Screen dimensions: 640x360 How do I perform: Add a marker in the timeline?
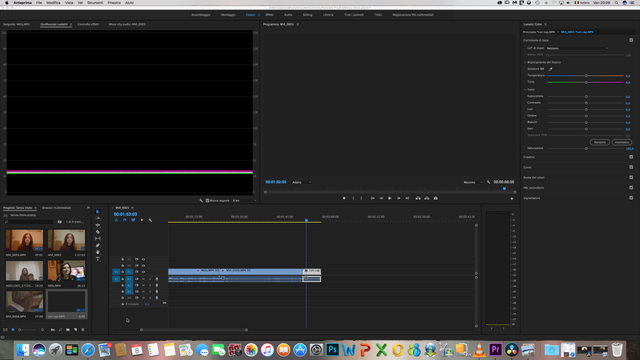coord(142,220)
